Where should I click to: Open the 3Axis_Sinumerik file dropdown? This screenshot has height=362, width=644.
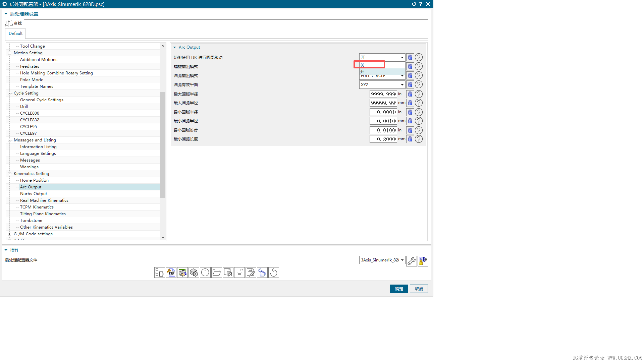click(382, 260)
